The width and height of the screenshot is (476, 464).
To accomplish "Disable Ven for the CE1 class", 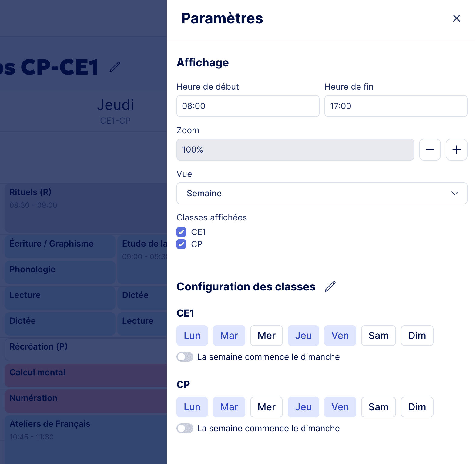I will click(340, 336).
